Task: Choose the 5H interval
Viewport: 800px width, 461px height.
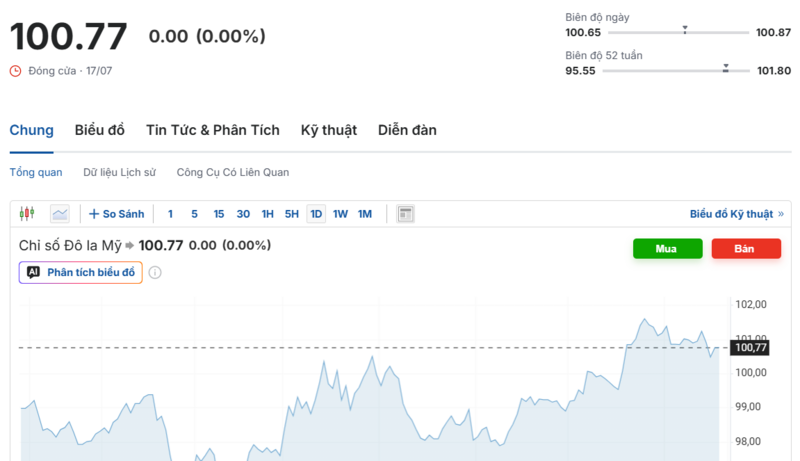Action: coord(292,214)
